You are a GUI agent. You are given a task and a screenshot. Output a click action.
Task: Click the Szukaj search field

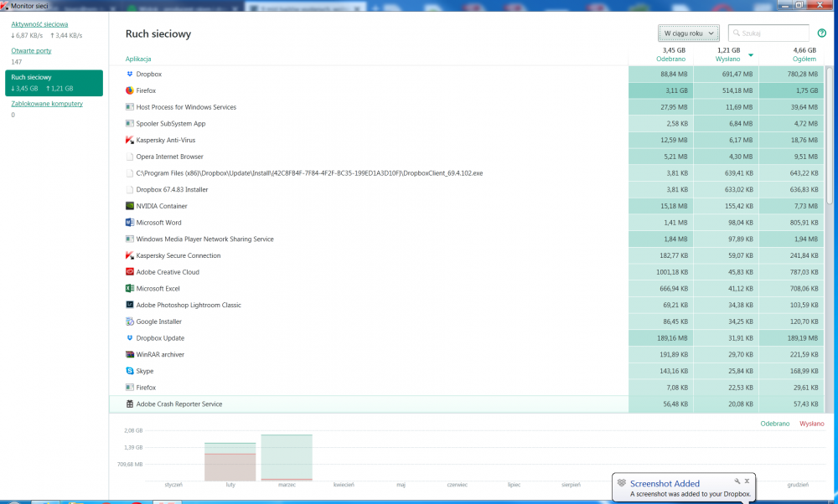(768, 32)
